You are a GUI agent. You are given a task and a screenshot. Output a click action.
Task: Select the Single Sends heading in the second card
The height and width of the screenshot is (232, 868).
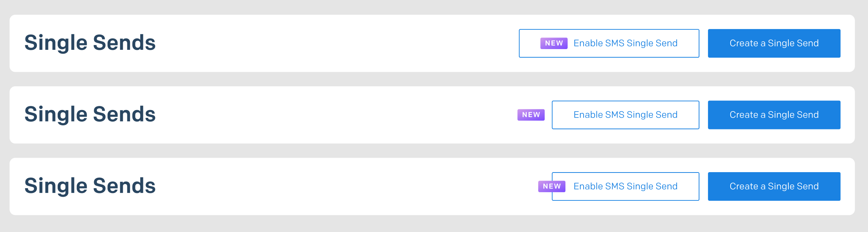tap(90, 114)
